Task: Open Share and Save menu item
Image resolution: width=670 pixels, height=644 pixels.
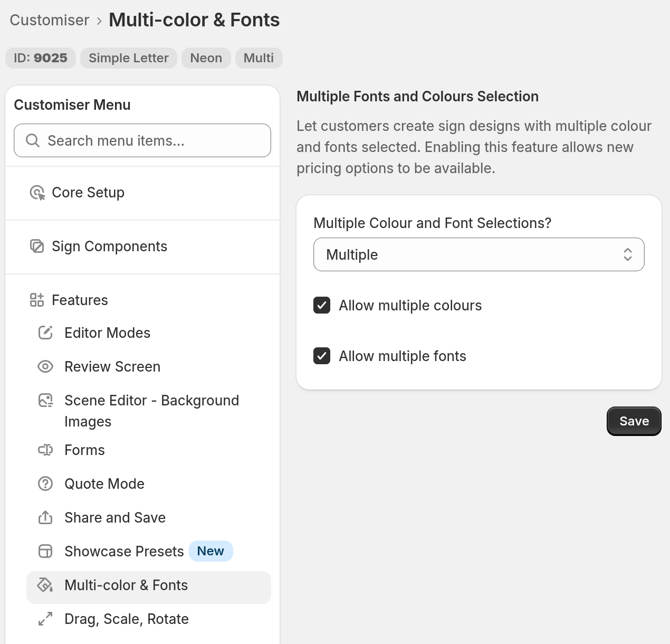Action: pos(149,517)
